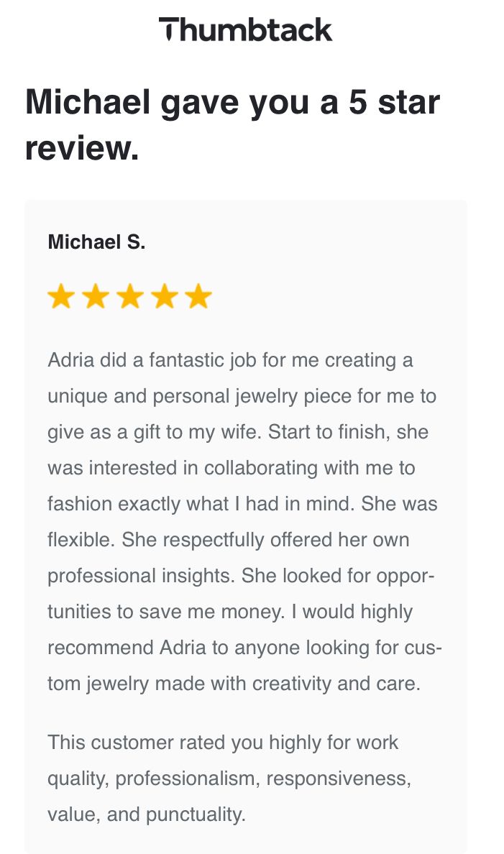Click the line 'was interested in collaborating with me'
504x854 pixels.
click(x=231, y=468)
